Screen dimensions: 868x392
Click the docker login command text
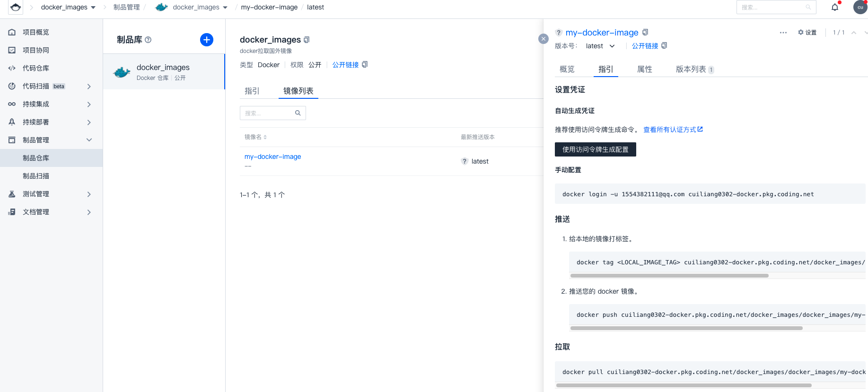coord(688,194)
